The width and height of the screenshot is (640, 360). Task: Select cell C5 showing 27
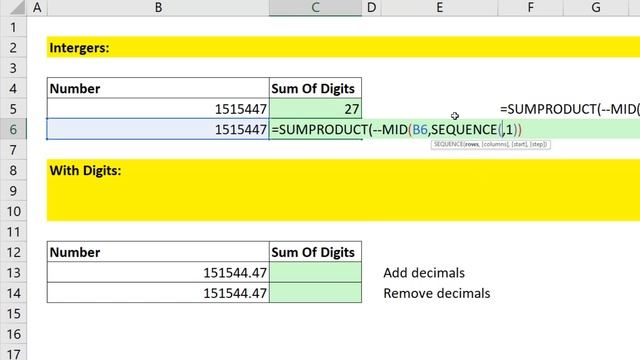[x=315, y=109]
